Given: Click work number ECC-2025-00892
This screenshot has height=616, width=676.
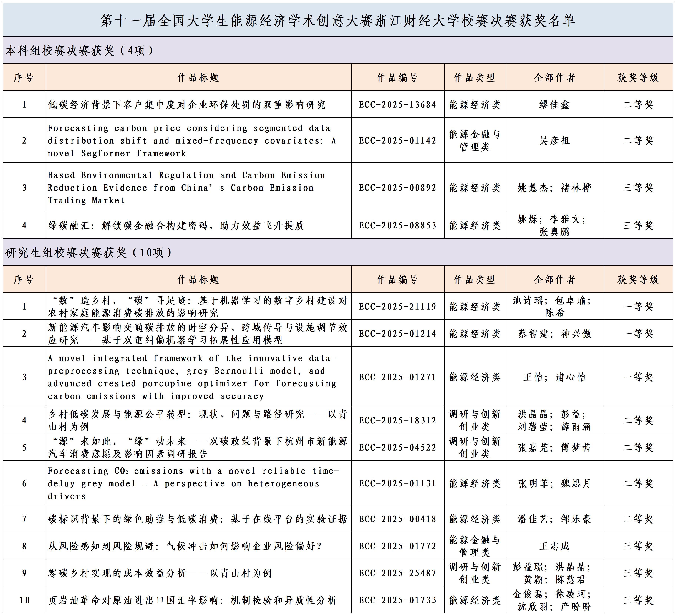Looking at the screenshot, I should pyautogui.click(x=397, y=187).
